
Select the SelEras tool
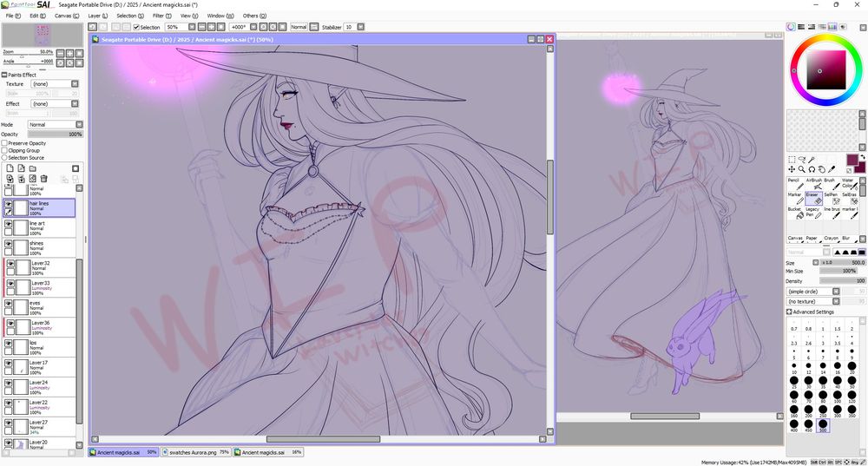coord(849,198)
